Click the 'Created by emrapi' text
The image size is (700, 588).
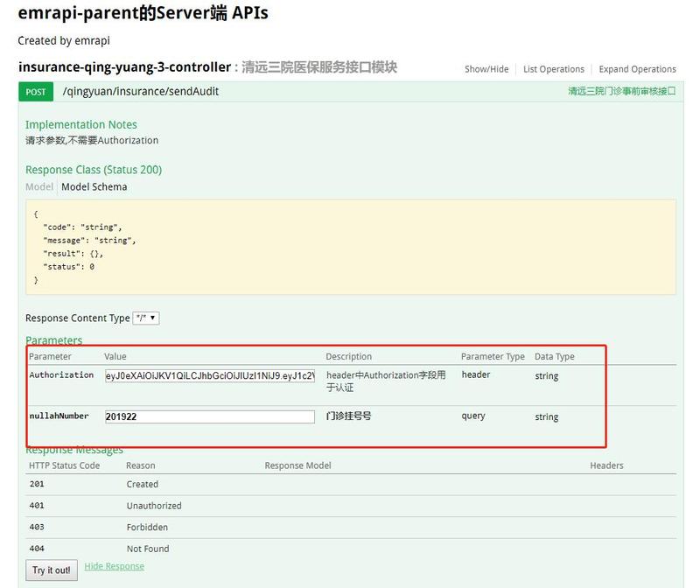(64, 40)
